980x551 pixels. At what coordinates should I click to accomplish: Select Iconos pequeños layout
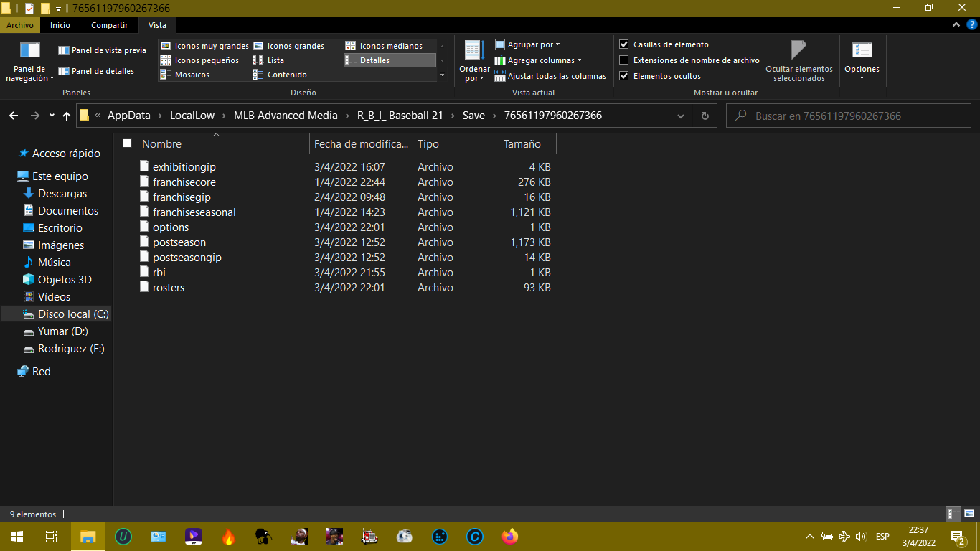point(199,60)
